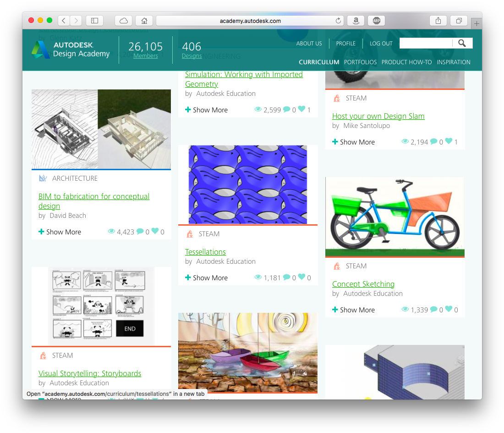Click the Autodesk Design Academy logo
This screenshot has height=433, width=504.
70,50
